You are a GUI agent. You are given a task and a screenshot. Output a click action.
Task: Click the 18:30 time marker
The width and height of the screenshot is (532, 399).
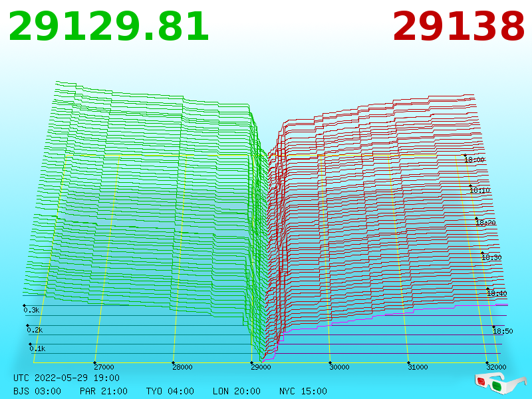(491, 257)
